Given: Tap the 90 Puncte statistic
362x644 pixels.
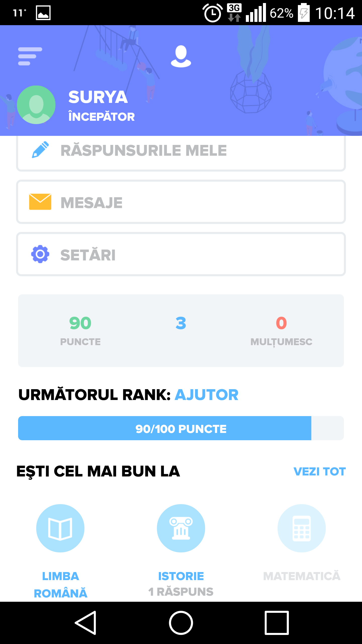Looking at the screenshot, I should coord(80,330).
